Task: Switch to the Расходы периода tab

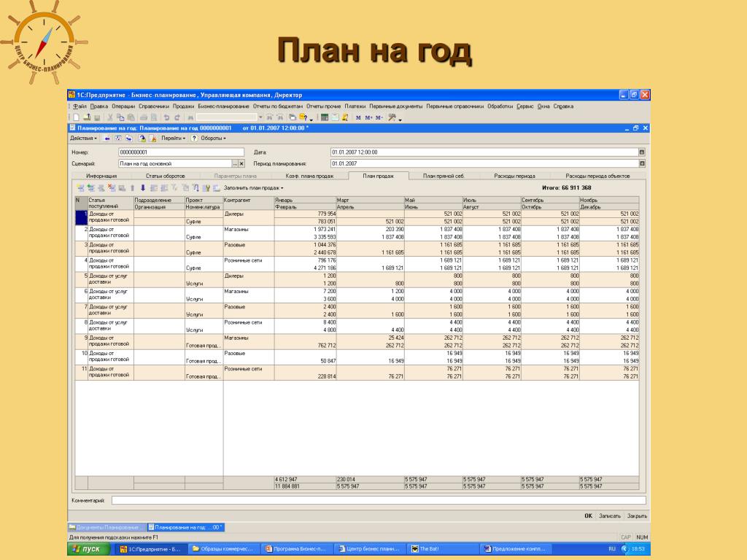Action: point(514,176)
